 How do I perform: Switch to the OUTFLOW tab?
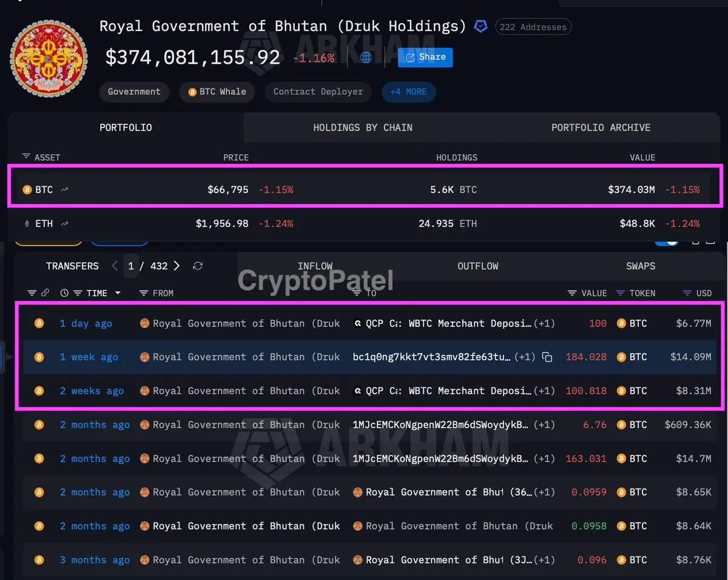click(478, 266)
